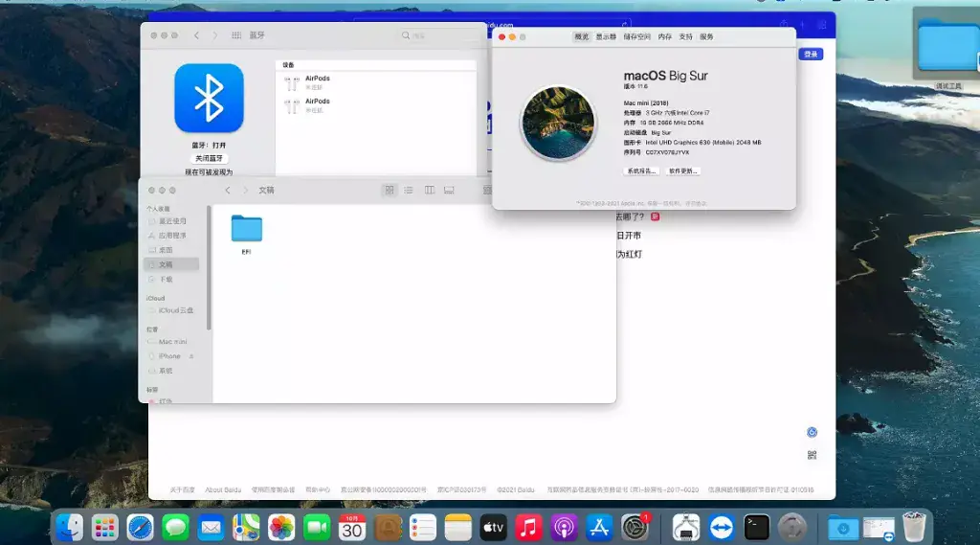Open Finder in the Dock

click(69, 528)
